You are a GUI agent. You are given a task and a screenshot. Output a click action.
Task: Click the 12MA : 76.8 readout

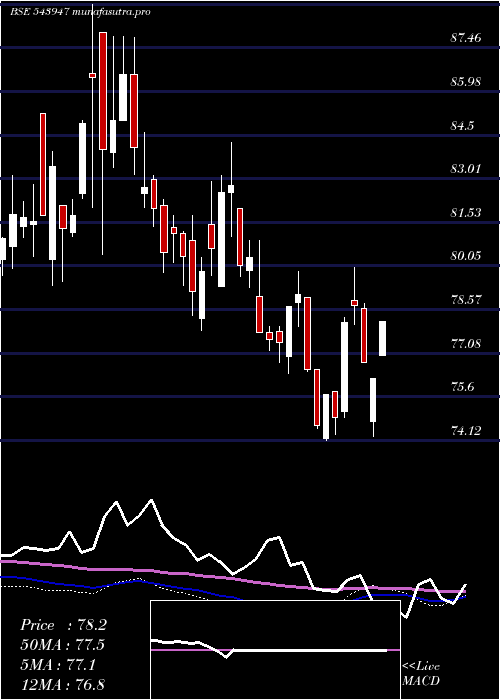click(x=63, y=685)
